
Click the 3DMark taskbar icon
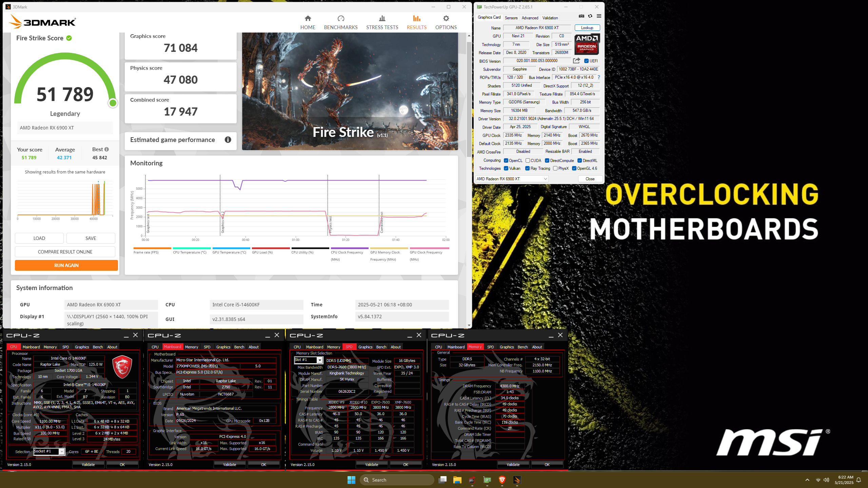click(x=517, y=480)
